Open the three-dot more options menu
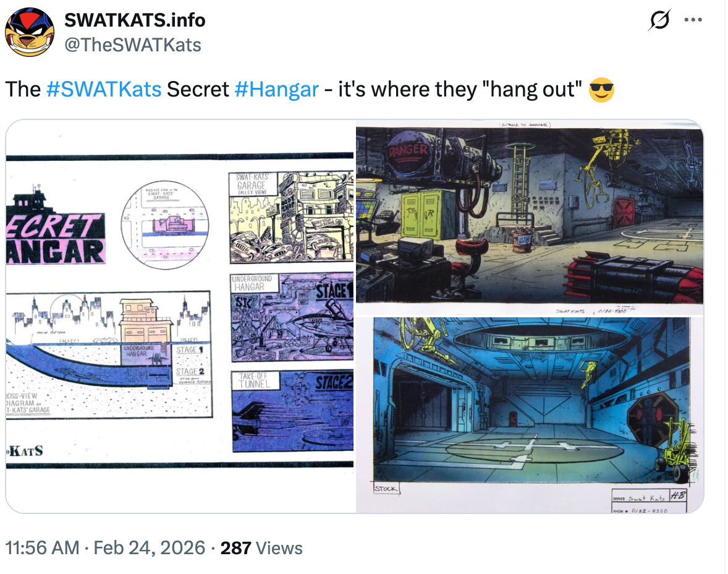The width and height of the screenshot is (728, 574). 693,20
